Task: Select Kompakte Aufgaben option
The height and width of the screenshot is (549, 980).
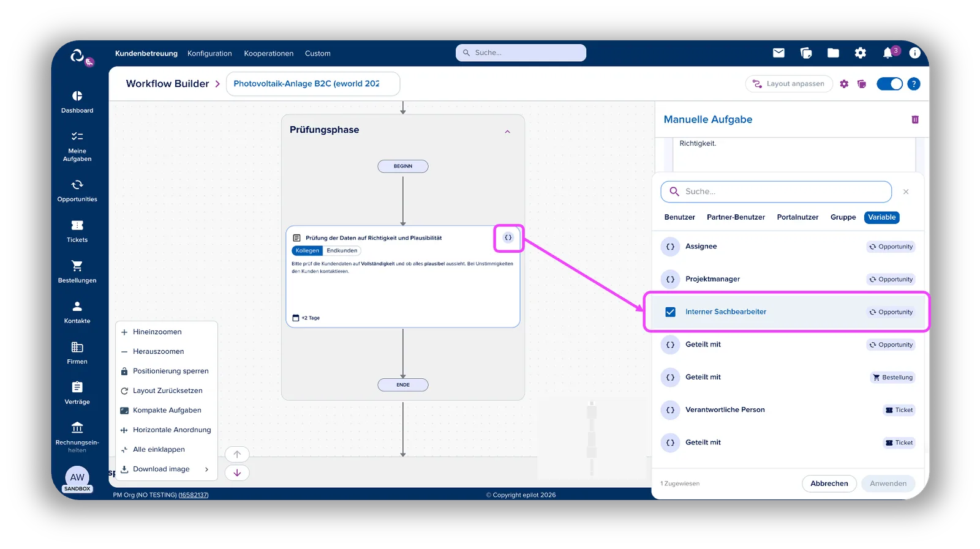Action: point(166,411)
